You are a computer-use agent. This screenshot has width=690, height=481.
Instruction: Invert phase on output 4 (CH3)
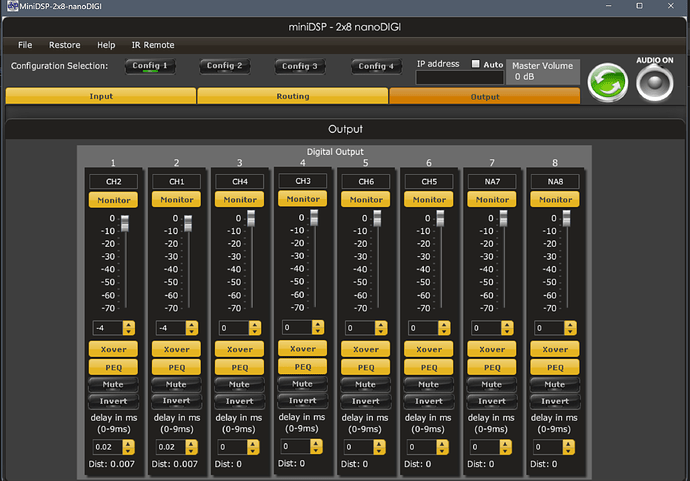302,400
